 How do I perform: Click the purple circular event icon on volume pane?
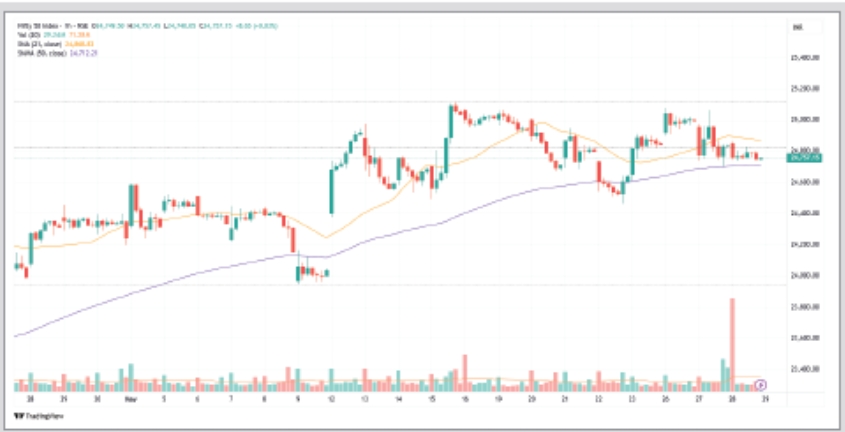tap(761, 384)
